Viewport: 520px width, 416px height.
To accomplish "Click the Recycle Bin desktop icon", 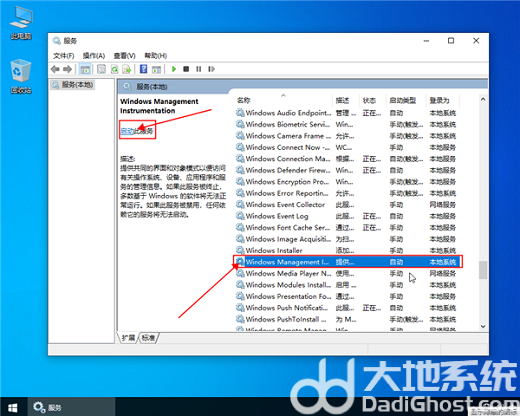I will point(21,77).
